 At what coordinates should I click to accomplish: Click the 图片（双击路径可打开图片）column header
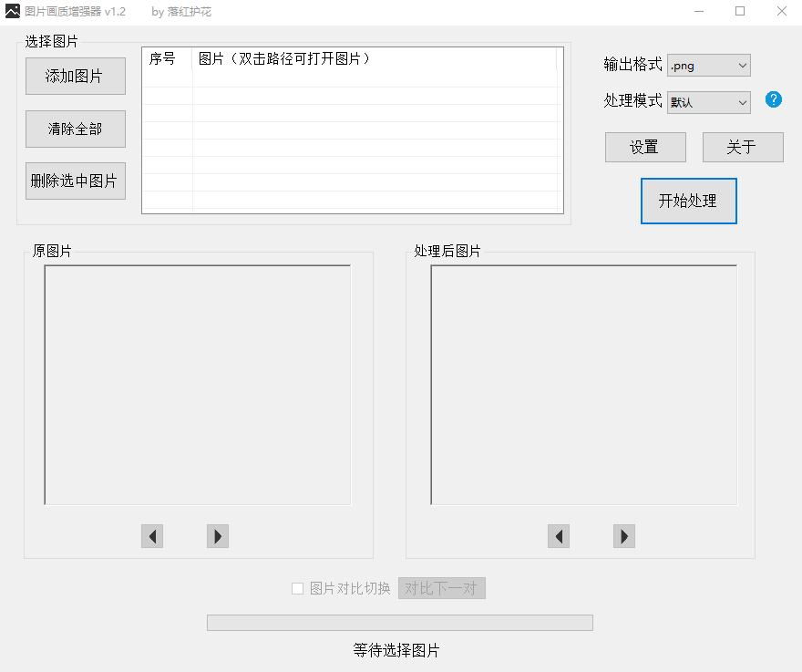coord(375,59)
